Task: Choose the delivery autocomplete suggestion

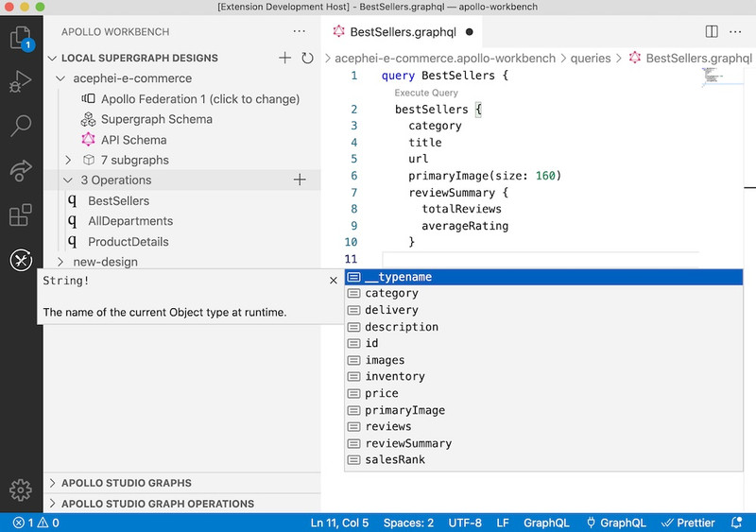Action: [x=544, y=310]
